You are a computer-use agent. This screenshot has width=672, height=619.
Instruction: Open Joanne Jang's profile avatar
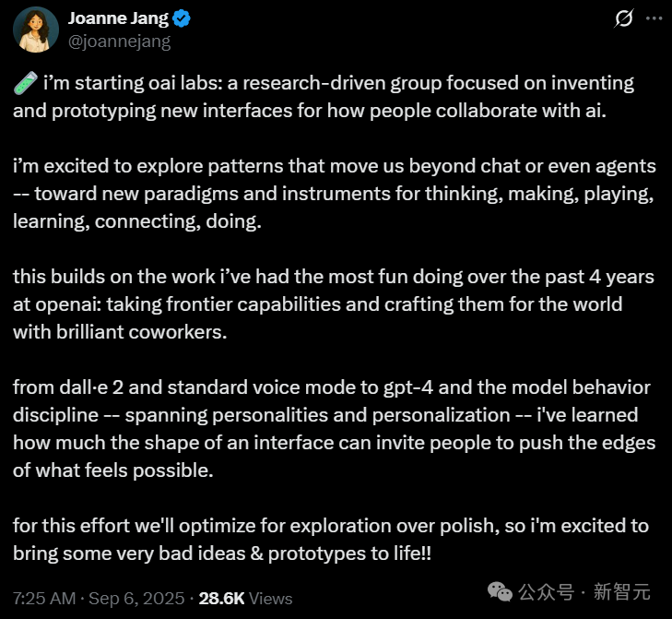[x=36, y=30]
